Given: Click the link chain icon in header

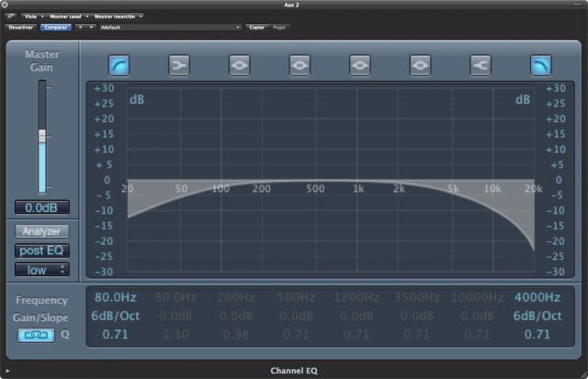Looking at the screenshot, I should 11,17.
